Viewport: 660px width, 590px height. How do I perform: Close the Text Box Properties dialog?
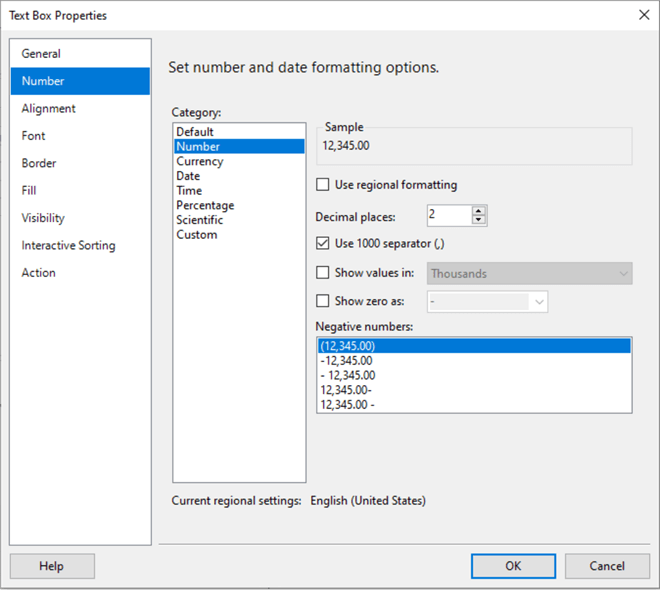coord(641,15)
